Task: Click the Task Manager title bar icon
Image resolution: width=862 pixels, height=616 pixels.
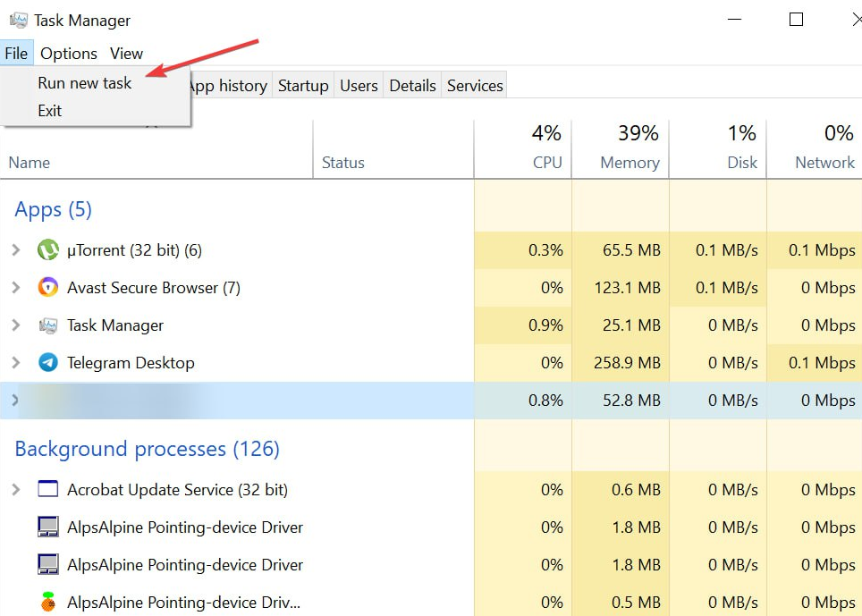Action: point(18,21)
